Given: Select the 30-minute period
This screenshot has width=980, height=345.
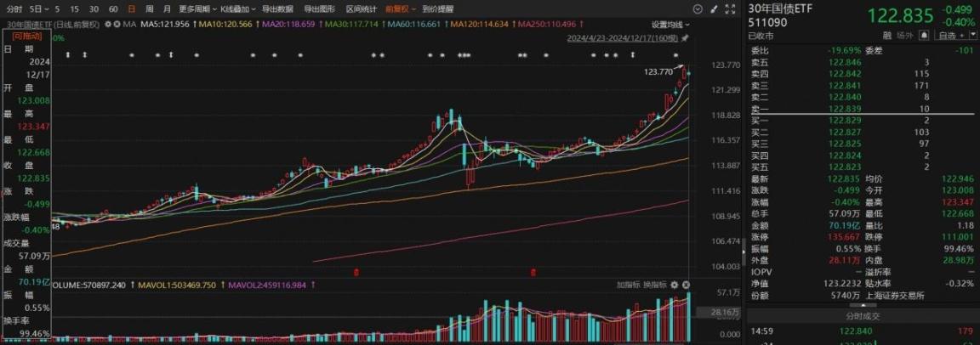Looking at the screenshot, I should click(94, 9).
